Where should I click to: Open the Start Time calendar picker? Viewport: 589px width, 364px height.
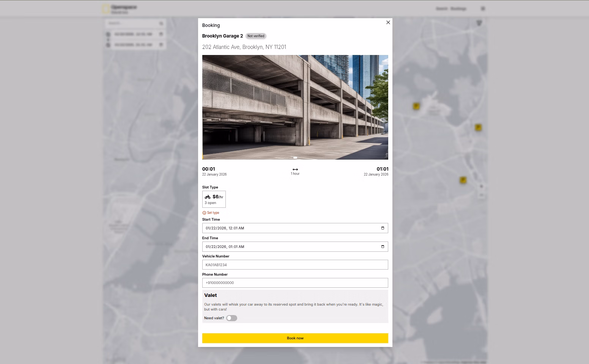click(382, 228)
